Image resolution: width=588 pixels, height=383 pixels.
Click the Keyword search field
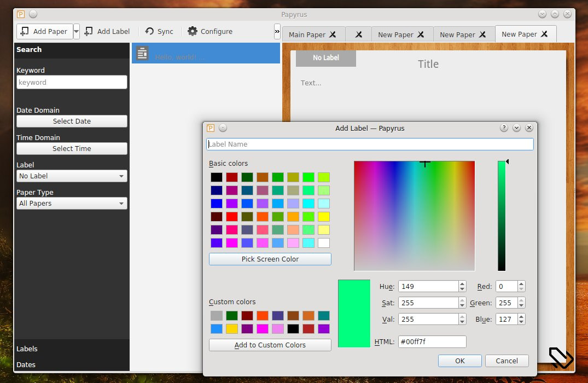[x=72, y=82]
